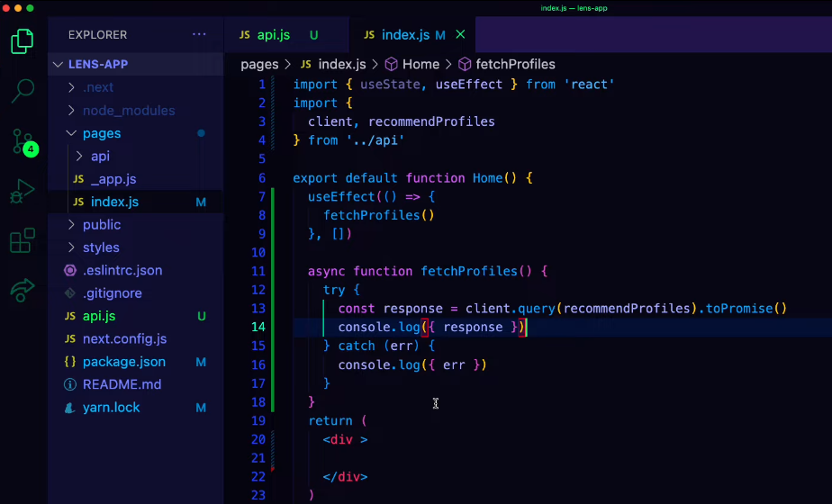Switch to the api.js tab

tap(273, 35)
